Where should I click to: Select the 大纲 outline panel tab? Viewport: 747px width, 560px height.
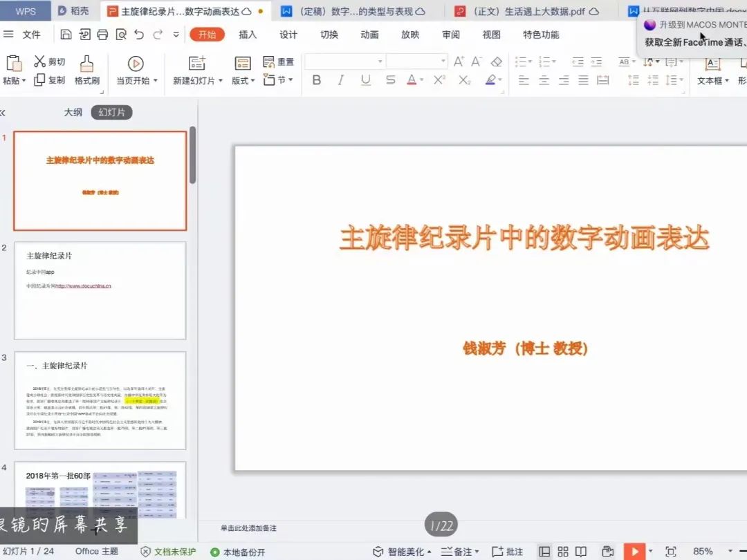coord(73,112)
